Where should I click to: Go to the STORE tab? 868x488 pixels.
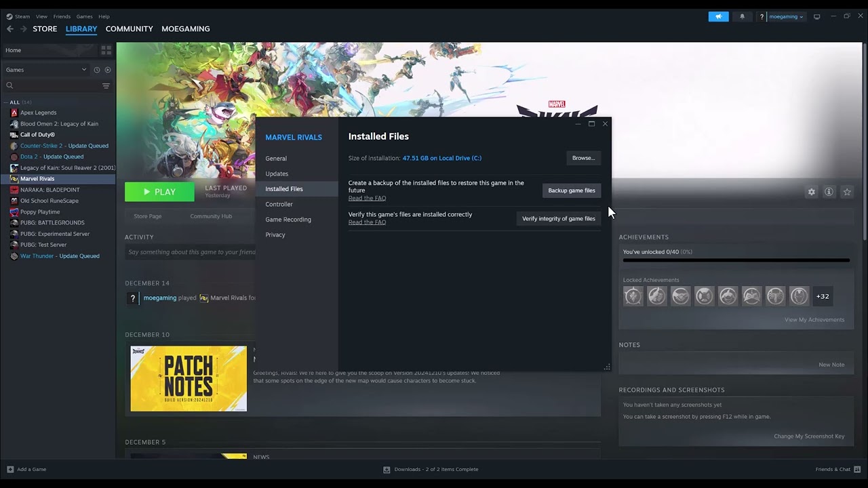tap(45, 29)
